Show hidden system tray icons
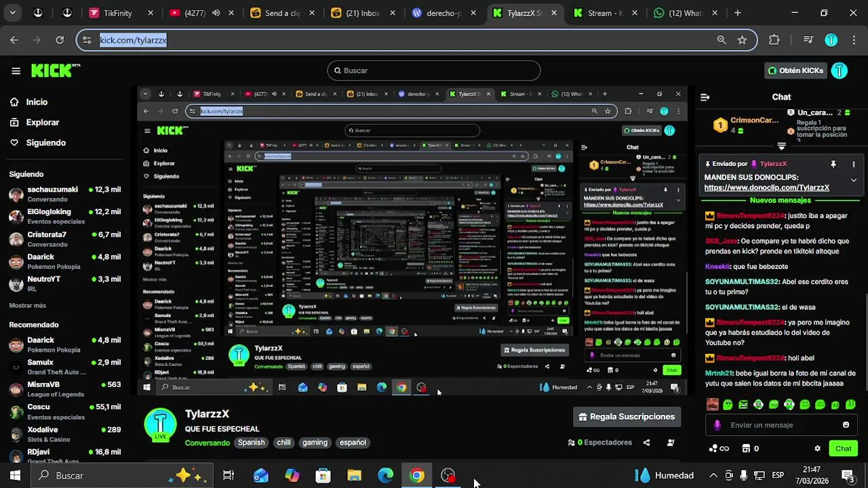The height and width of the screenshot is (488, 868). (x=713, y=476)
